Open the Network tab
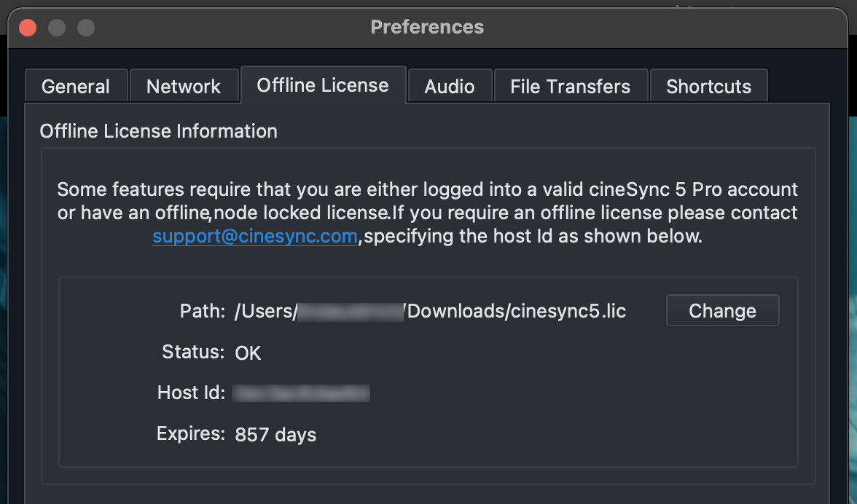Viewport: 857px width, 504px height. (x=184, y=86)
